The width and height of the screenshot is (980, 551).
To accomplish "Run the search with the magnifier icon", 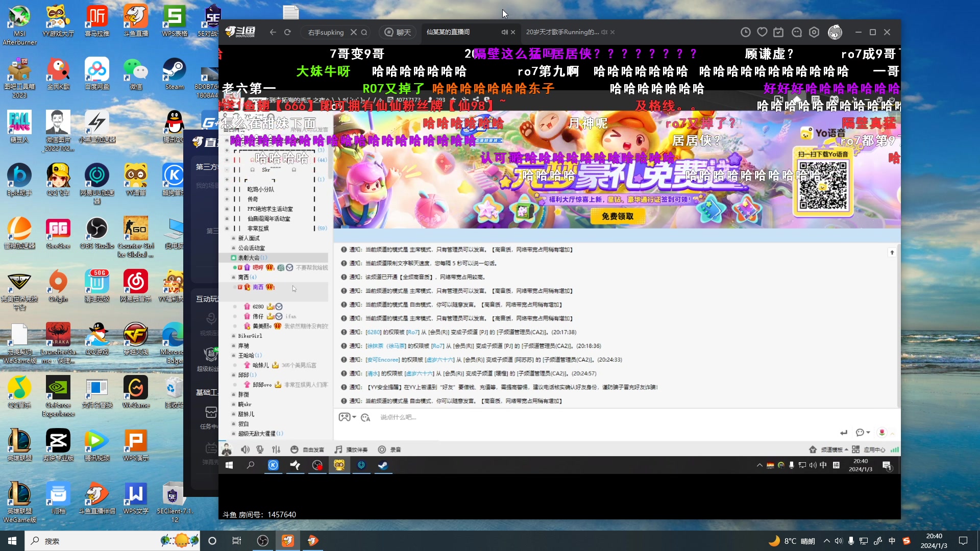I will coord(364,32).
